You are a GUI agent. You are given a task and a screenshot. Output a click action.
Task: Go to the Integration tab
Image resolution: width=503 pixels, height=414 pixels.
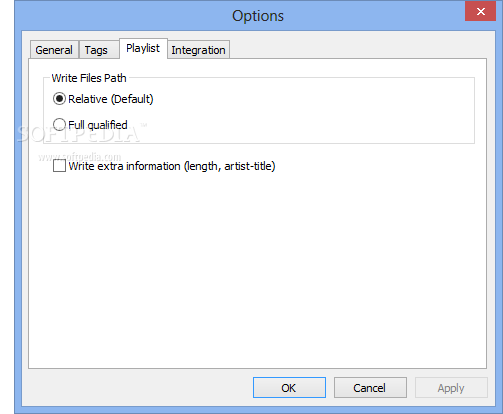pyautogui.click(x=198, y=50)
